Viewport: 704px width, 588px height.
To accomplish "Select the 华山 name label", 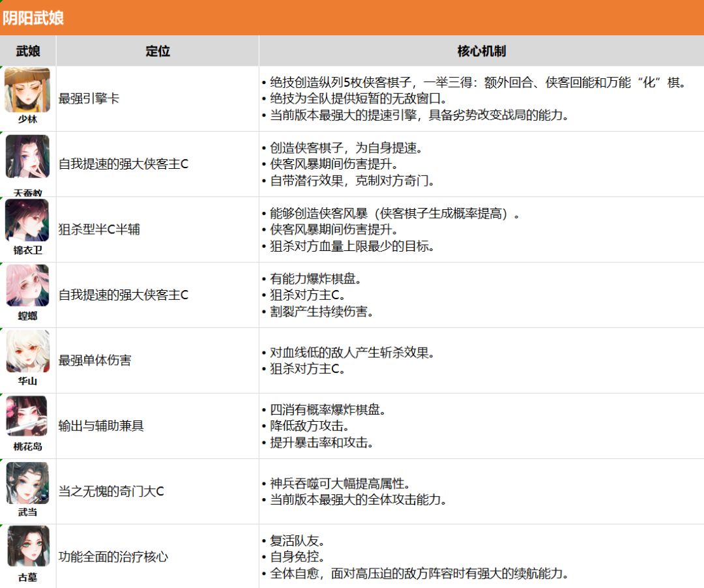I will [27, 381].
